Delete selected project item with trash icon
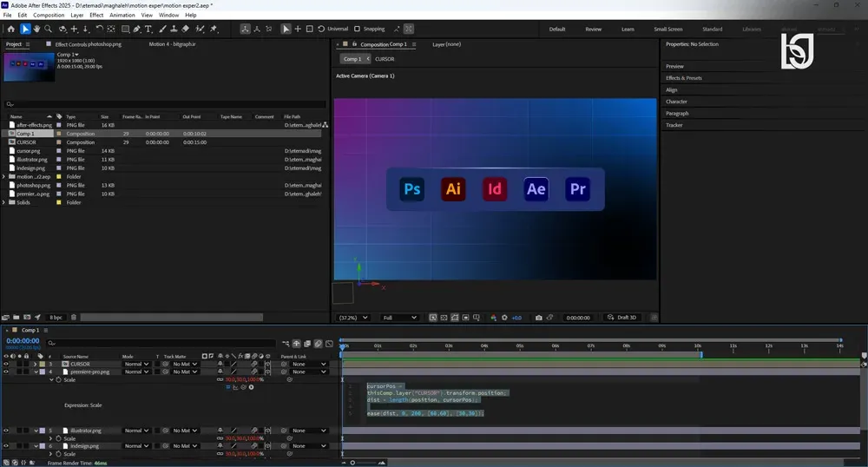This screenshot has width=868, height=467. (x=74, y=317)
